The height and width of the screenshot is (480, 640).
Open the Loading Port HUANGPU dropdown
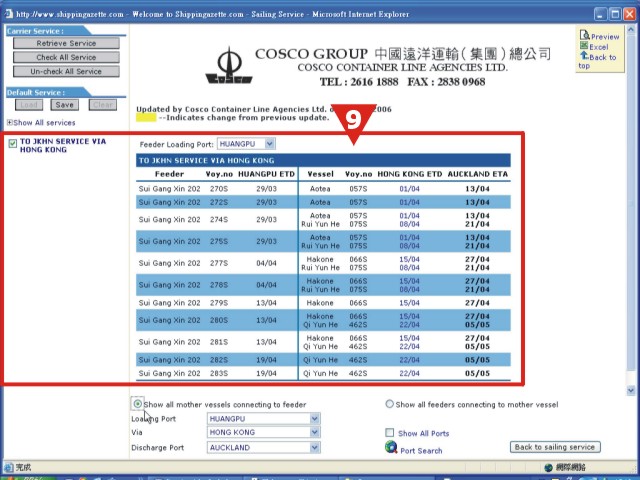click(314, 419)
